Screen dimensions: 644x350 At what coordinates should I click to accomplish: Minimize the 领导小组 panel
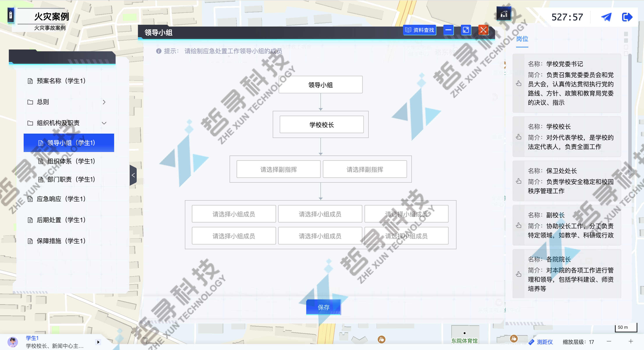click(x=449, y=30)
